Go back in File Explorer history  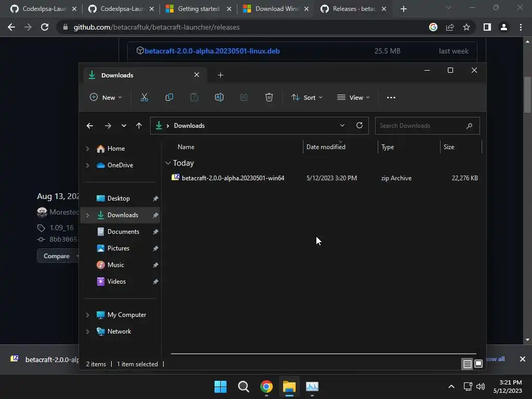(89, 126)
